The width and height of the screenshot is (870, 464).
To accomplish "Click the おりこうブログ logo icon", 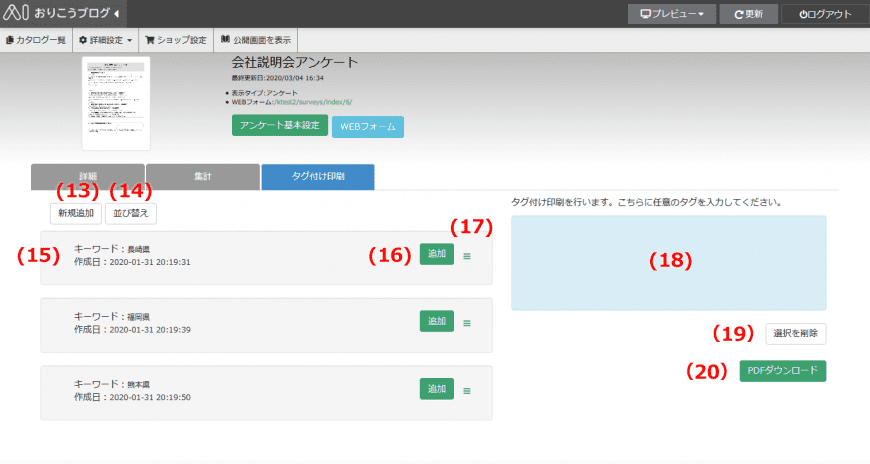I will pos(16,13).
